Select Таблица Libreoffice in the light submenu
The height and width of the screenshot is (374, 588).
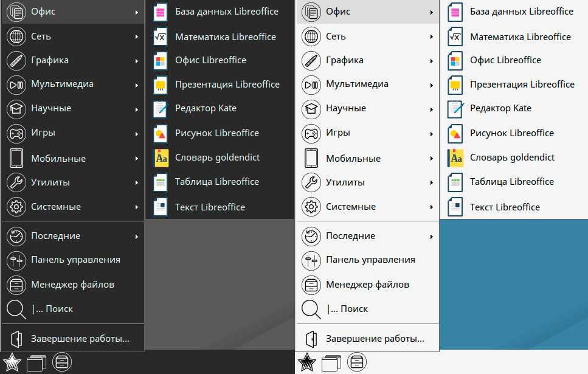click(x=511, y=182)
